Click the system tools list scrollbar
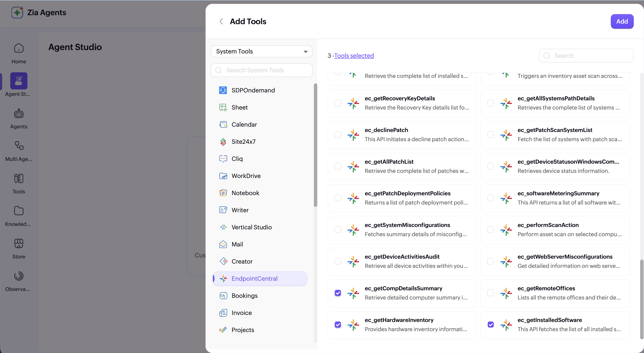 tap(316, 145)
